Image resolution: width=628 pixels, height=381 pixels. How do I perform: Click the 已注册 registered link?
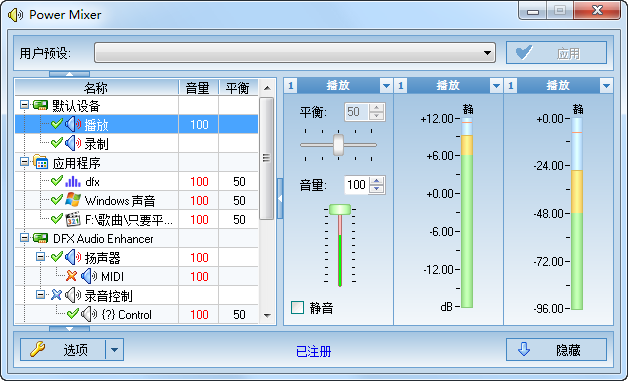coord(314,351)
